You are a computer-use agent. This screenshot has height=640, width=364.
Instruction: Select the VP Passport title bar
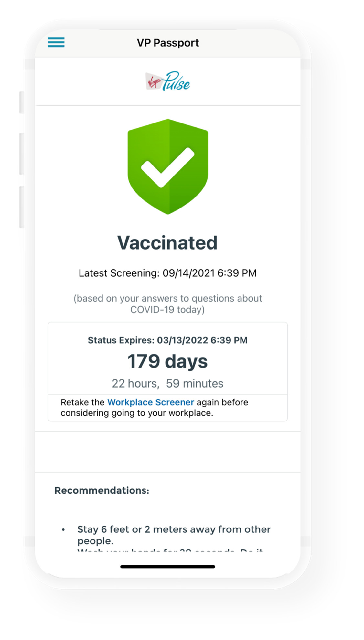tap(167, 42)
